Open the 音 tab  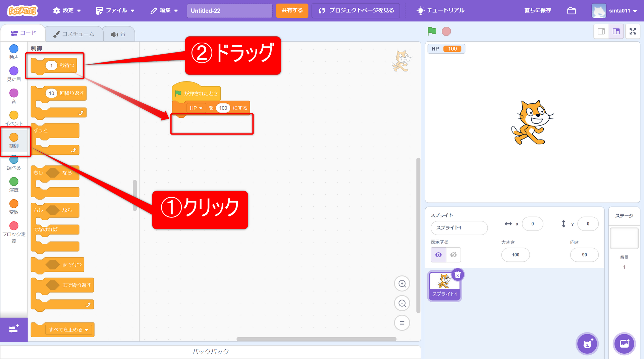pos(118,34)
